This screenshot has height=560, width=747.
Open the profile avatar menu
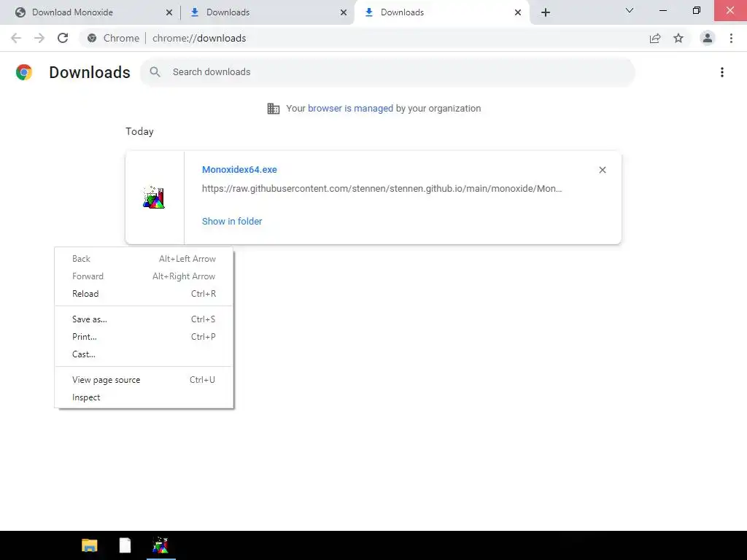708,38
